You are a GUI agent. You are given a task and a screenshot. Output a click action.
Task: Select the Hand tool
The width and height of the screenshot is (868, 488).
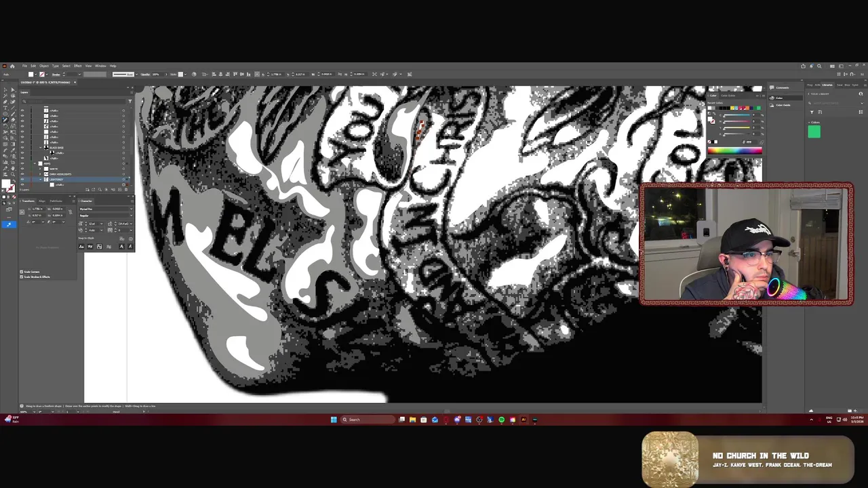pos(13,168)
